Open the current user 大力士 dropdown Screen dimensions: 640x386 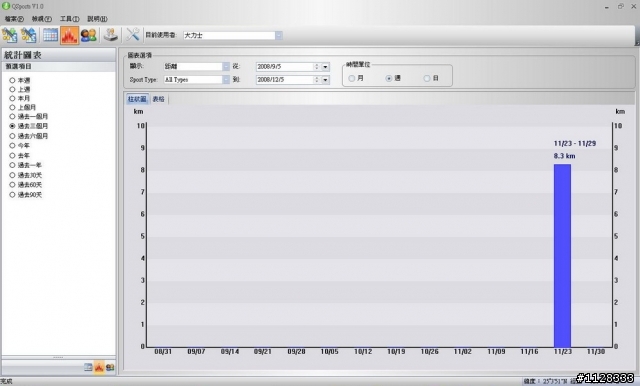point(279,35)
